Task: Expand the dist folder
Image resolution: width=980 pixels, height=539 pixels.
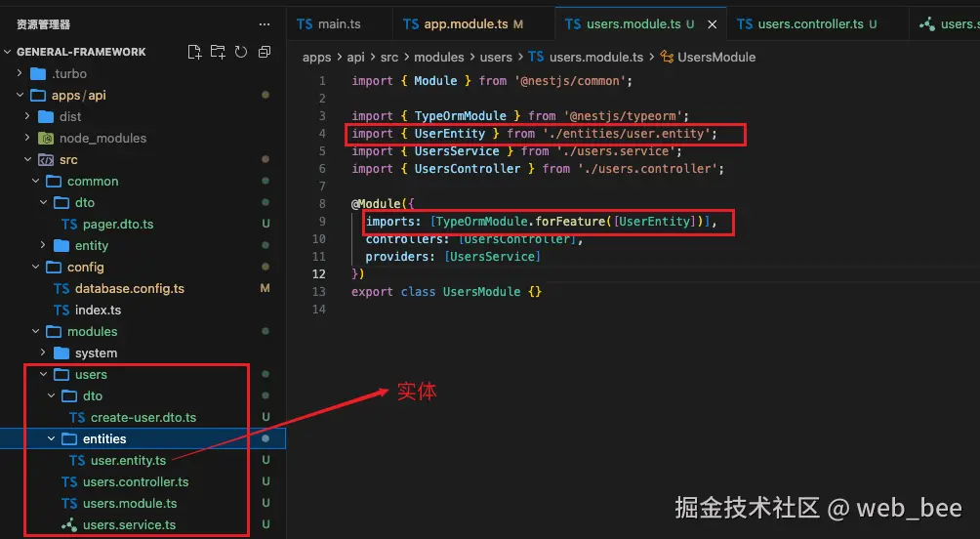Action: coord(27,116)
